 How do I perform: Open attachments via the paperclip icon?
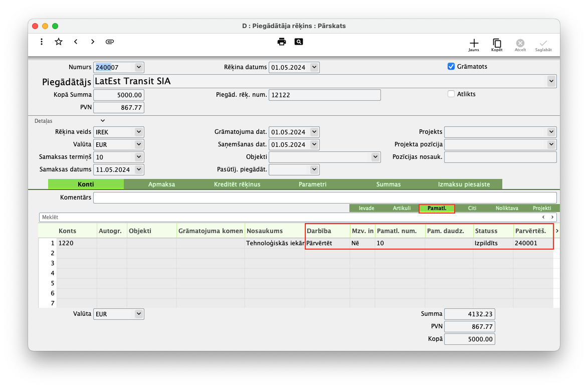110,42
